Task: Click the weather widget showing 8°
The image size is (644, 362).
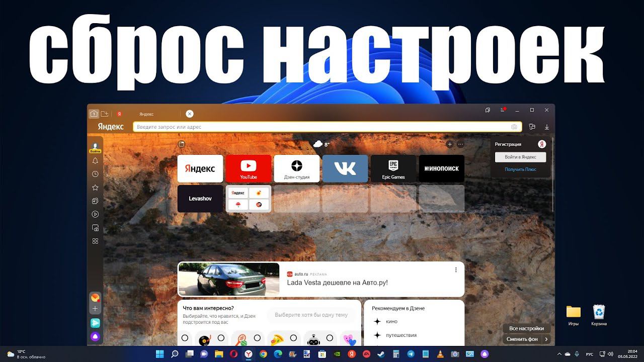Action: click(321, 144)
